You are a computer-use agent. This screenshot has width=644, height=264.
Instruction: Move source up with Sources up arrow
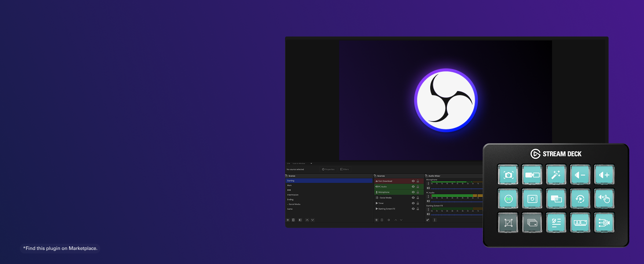[x=395, y=220]
